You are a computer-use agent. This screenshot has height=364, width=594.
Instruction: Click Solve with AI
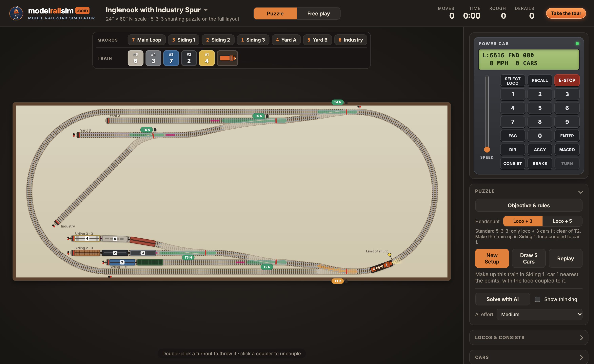coord(502,299)
